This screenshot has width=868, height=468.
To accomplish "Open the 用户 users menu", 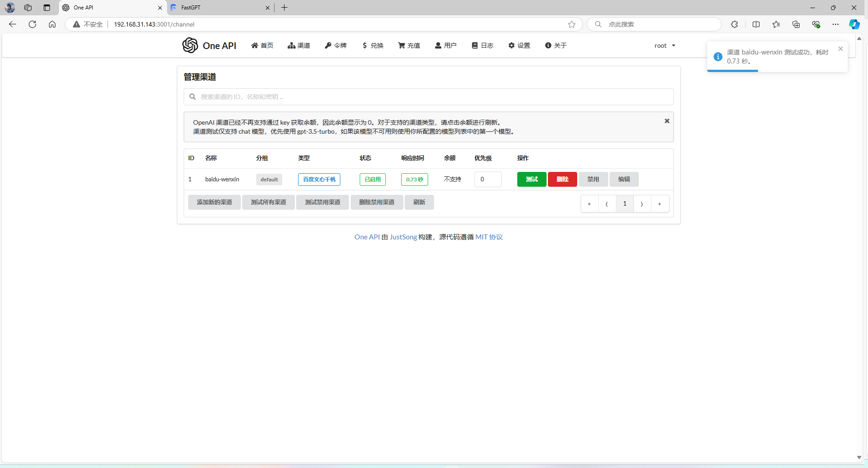I will coord(446,45).
